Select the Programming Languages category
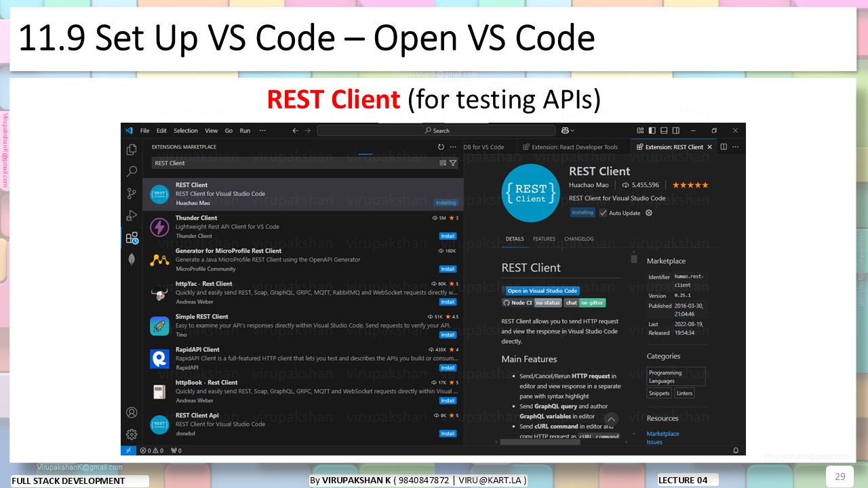This screenshot has height=488, width=868. [676, 377]
